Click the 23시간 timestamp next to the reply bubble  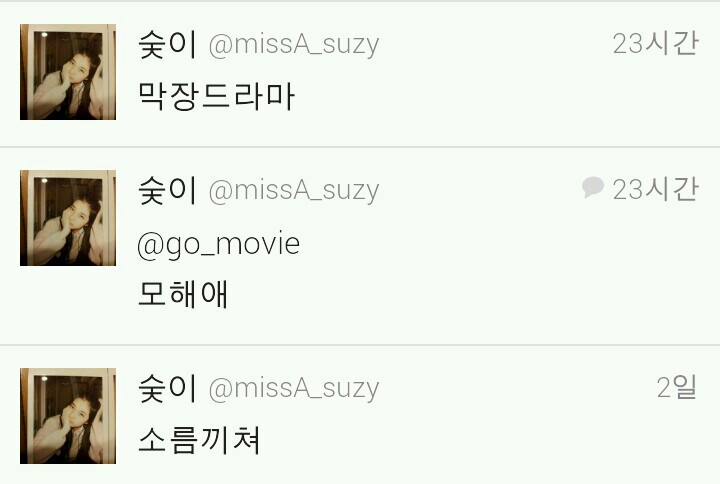tap(656, 189)
